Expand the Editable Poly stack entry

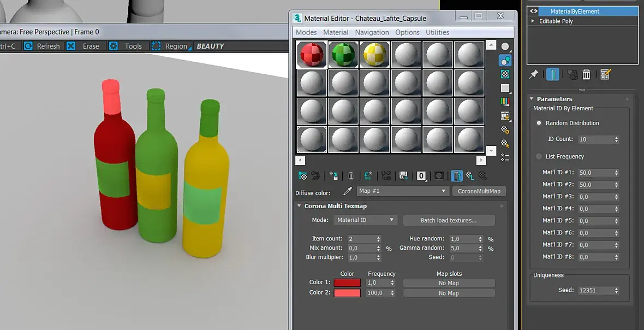click(533, 21)
